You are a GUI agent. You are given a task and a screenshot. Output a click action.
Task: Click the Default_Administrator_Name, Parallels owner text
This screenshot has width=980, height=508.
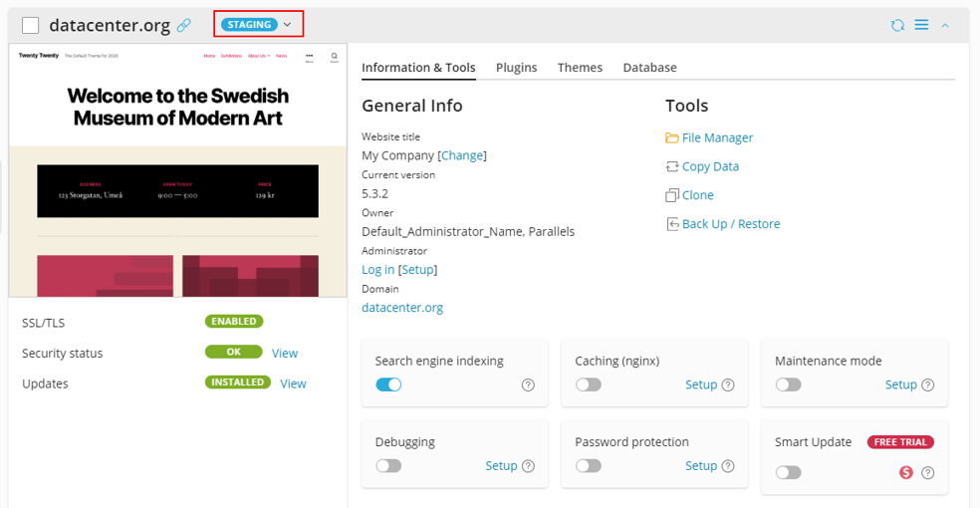point(468,232)
